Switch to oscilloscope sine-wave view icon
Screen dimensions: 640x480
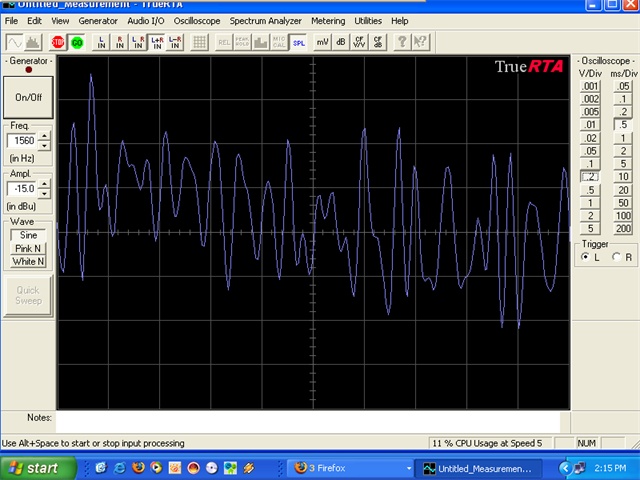point(14,42)
